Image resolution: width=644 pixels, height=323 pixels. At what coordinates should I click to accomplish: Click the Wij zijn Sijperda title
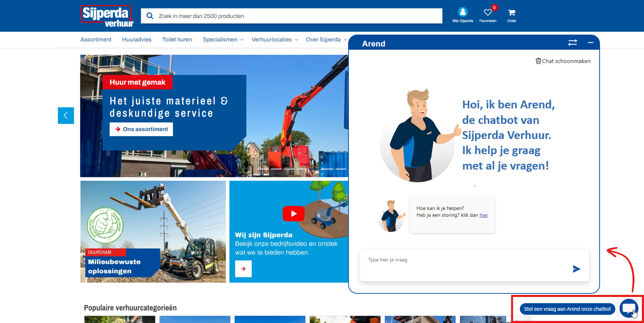(264, 235)
